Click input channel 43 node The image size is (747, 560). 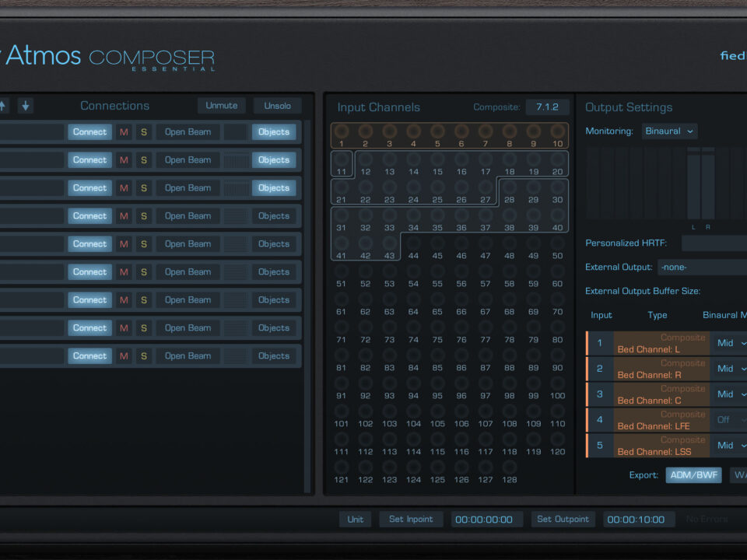pos(389,244)
